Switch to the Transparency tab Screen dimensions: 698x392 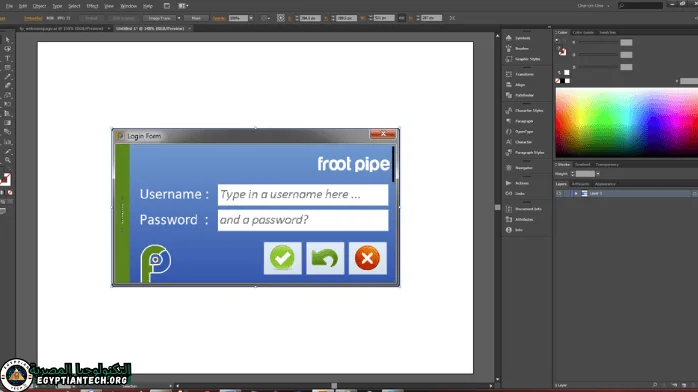pos(607,165)
